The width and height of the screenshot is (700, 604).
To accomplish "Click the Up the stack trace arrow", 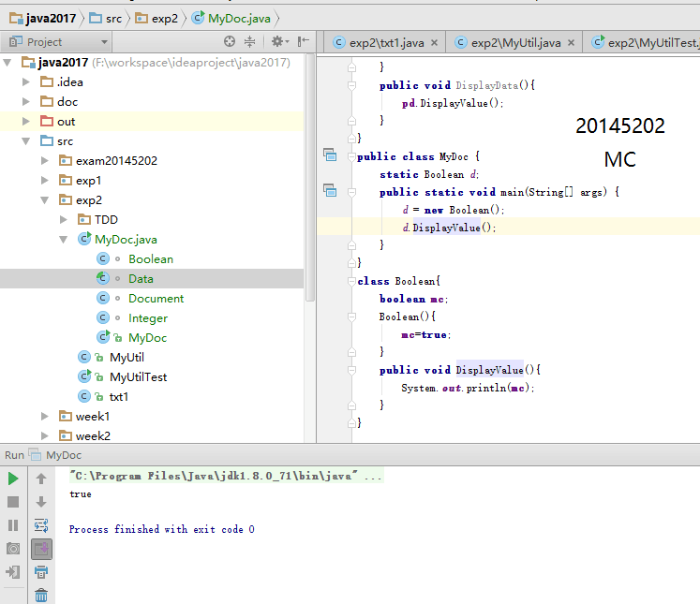I will click(x=41, y=479).
